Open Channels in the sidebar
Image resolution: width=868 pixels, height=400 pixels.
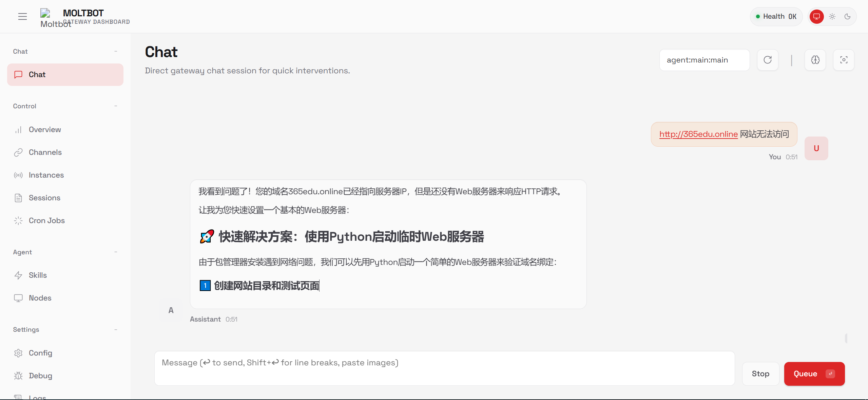(45, 152)
